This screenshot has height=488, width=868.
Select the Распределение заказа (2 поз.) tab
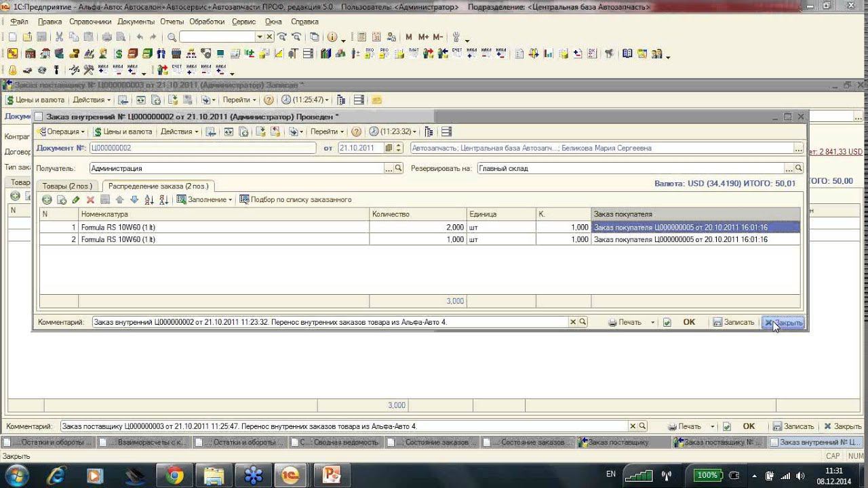coord(158,186)
